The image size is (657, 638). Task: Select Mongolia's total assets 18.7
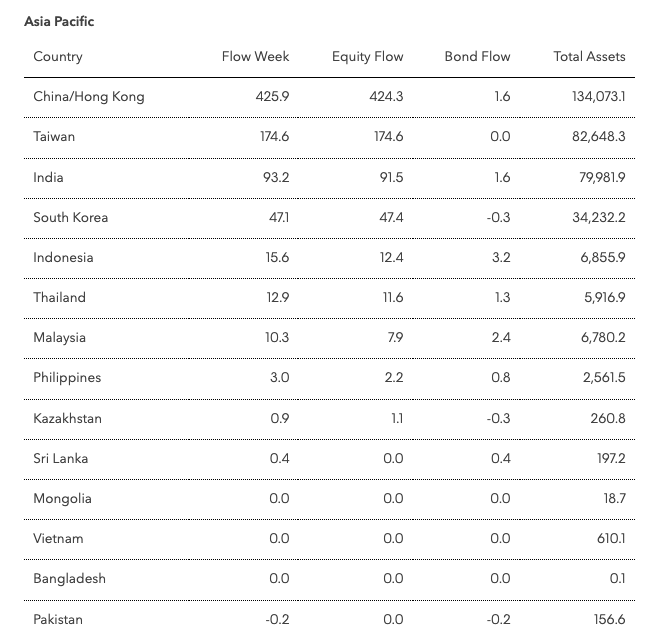(x=614, y=499)
